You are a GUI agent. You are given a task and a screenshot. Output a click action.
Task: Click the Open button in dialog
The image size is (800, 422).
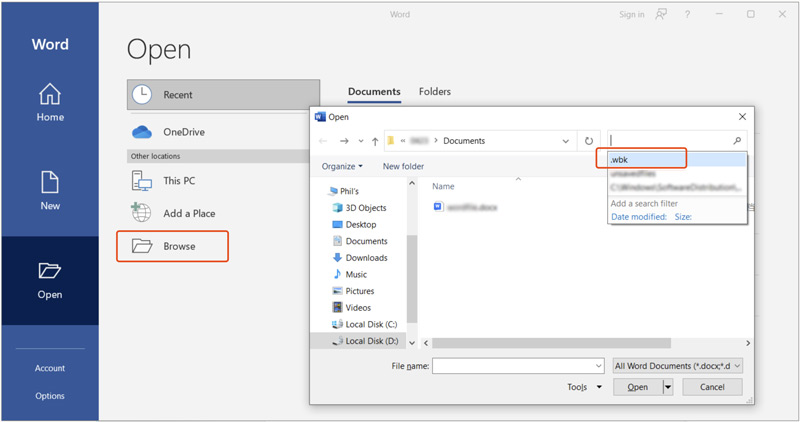(x=637, y=387)
